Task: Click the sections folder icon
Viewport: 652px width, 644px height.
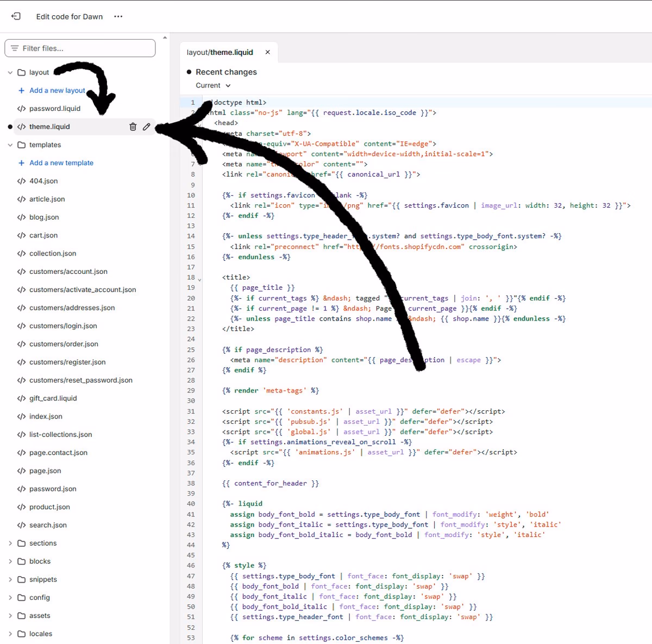Action: coord(22,543)
